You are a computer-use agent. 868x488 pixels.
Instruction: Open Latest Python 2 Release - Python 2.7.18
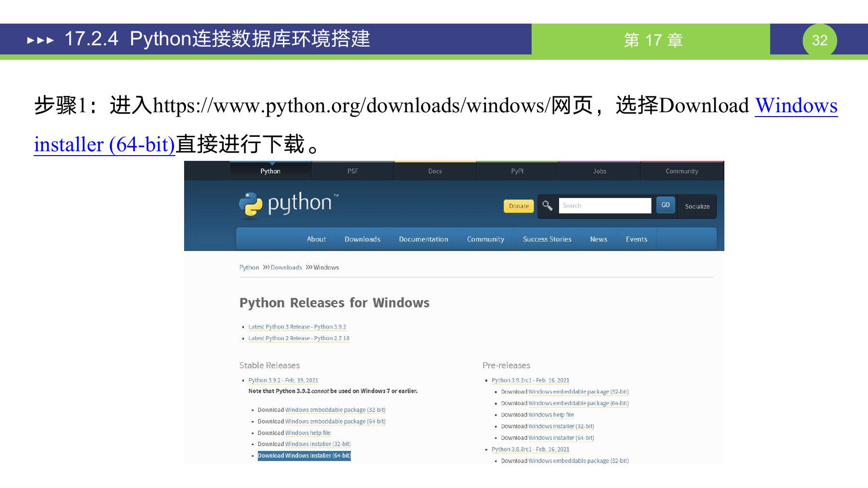[x=299, y=338]
